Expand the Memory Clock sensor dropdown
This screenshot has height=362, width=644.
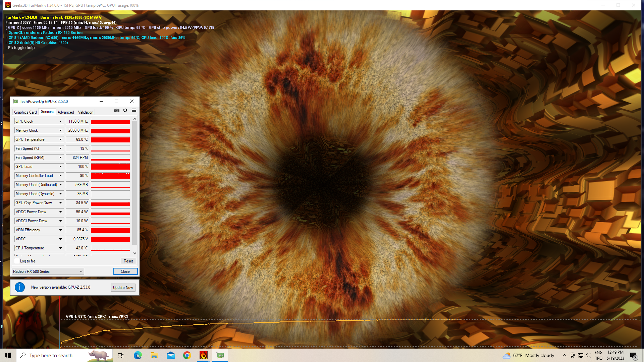(x=61, y=130)
